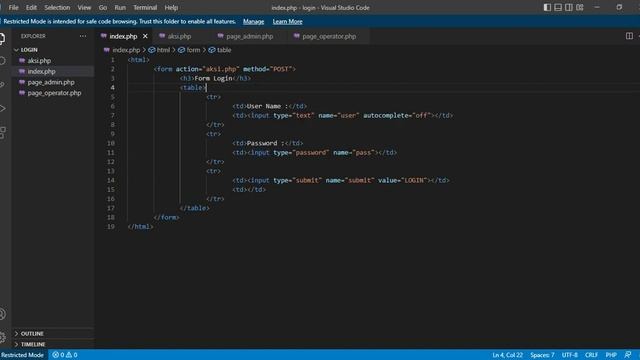
Task: Click line number 19 in gutter
Action: pos(111,227)
